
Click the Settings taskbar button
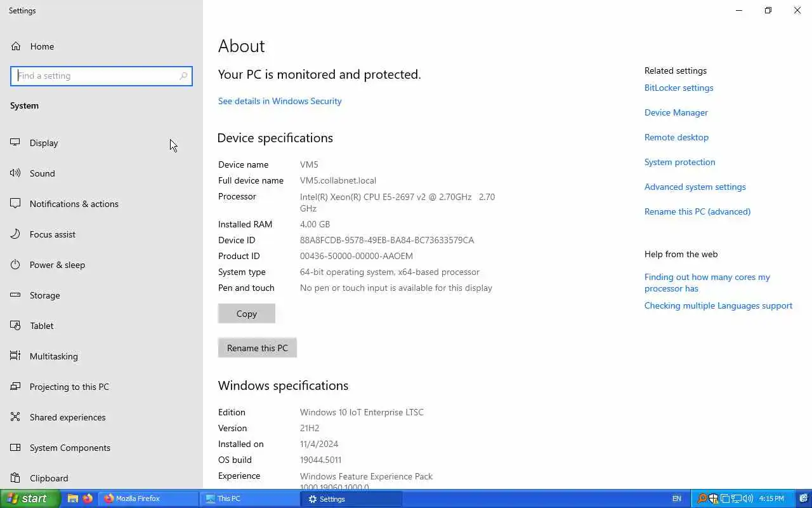click(352, 498)
